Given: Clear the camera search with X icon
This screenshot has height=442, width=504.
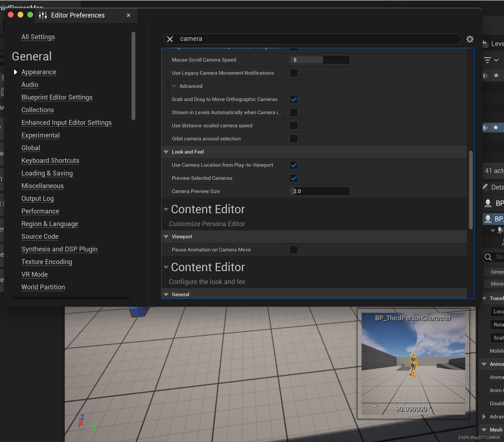Looking at the screenshot, I should [170, 39].
